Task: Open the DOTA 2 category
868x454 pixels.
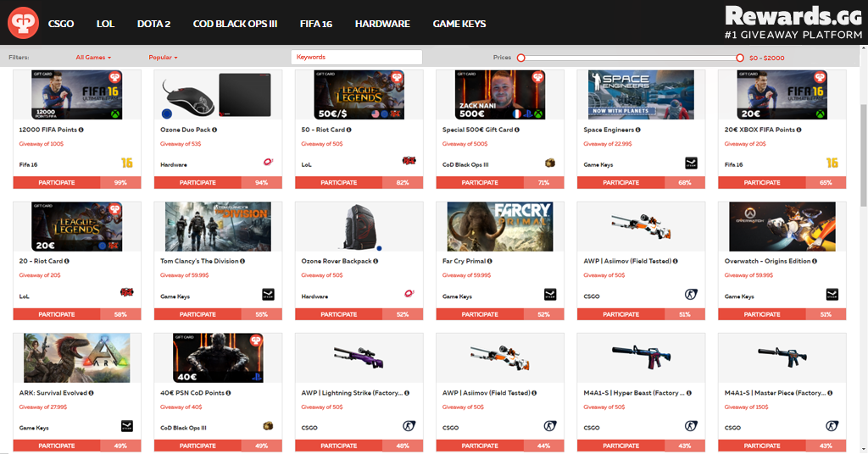Action: [x=154, y=24]
